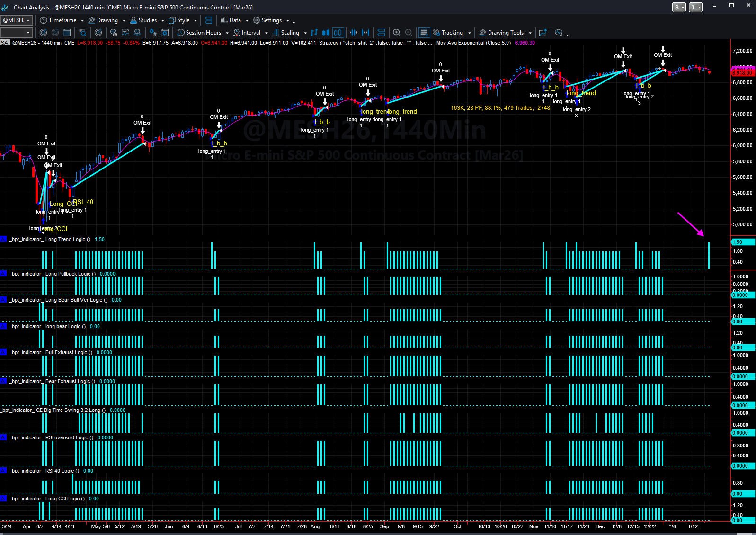This screenshot has width=756, height=535.
Task: Click the add chart image icon
Action: (x=543, y=33)
